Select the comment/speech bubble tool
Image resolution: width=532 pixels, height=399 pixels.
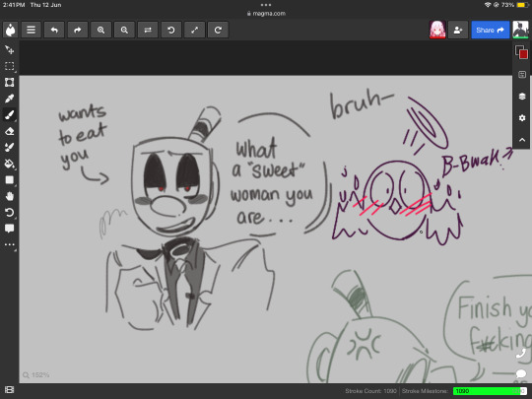10,229
